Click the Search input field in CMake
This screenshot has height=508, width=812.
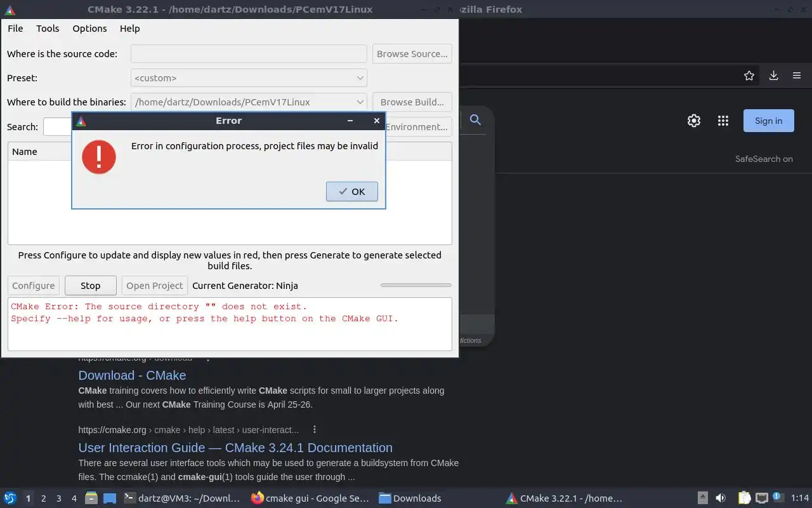point(57,127)
